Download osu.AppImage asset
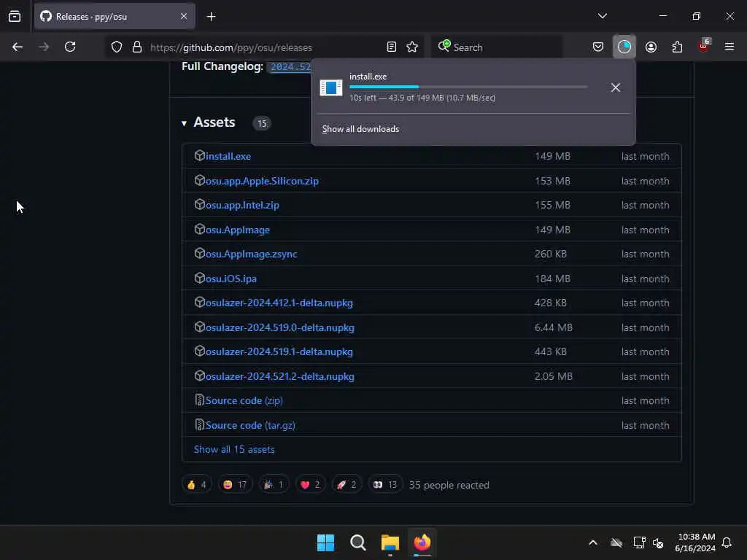Screen dimensions: 747x560 tap(238, 230)
